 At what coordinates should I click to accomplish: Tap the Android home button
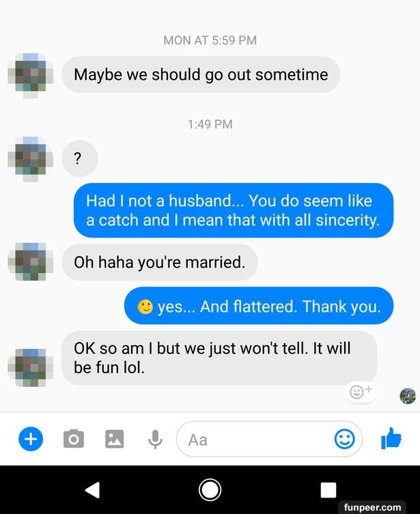(210, 489)
